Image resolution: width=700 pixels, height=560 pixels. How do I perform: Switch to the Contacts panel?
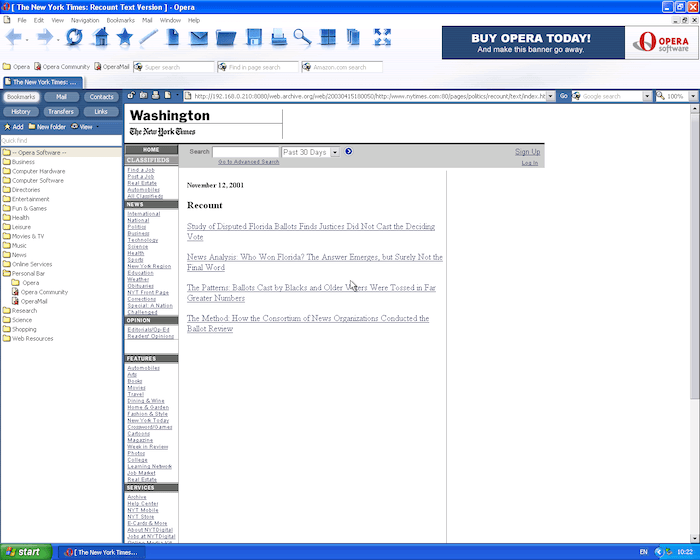[x=101, y=96]
